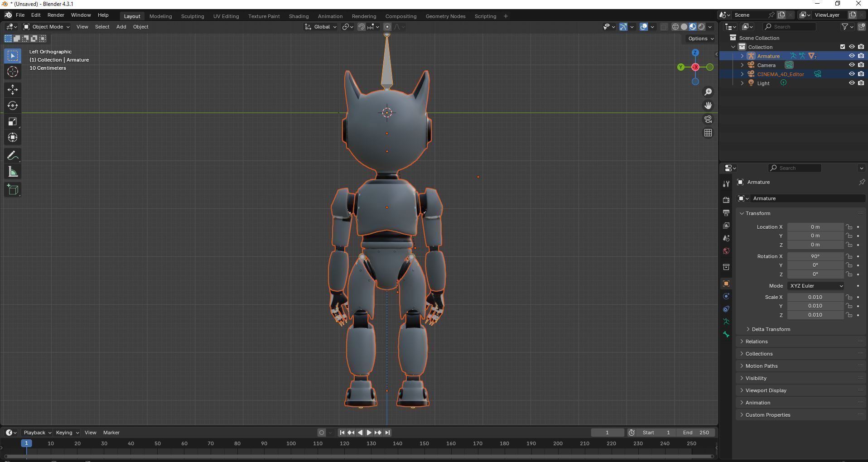The height and width of the screenshot is (462, 868).
Task: Select the Move tool
Action: point(13,90)
